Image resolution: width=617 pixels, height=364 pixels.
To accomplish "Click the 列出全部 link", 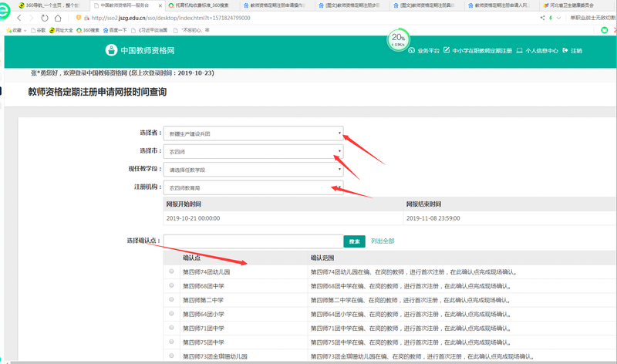I will click(x=383, y=241).
